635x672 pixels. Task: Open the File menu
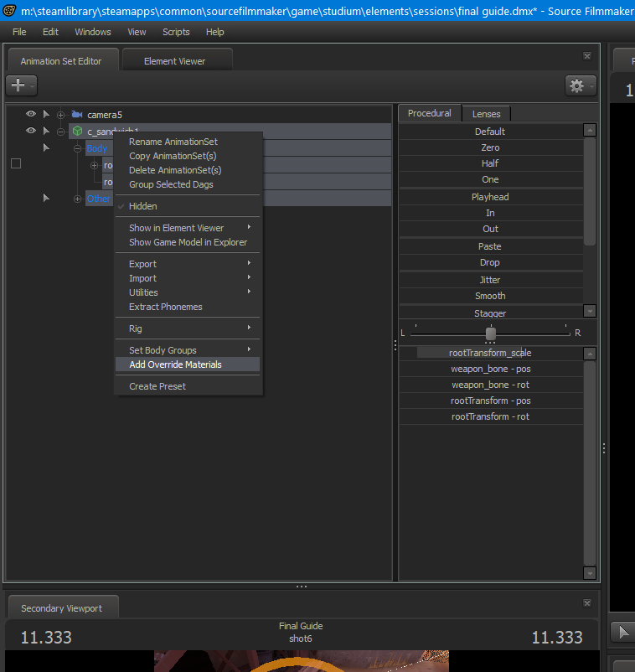[x=19, y=32]
